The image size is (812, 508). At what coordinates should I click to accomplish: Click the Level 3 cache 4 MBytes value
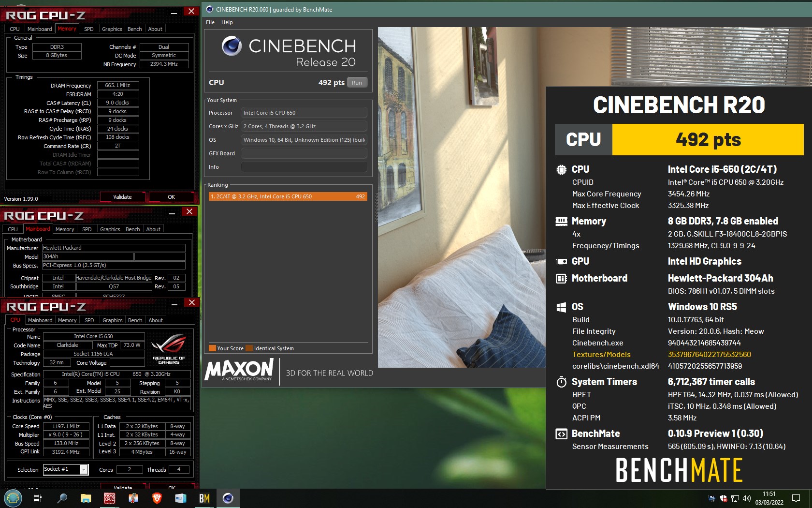[142, 452]
